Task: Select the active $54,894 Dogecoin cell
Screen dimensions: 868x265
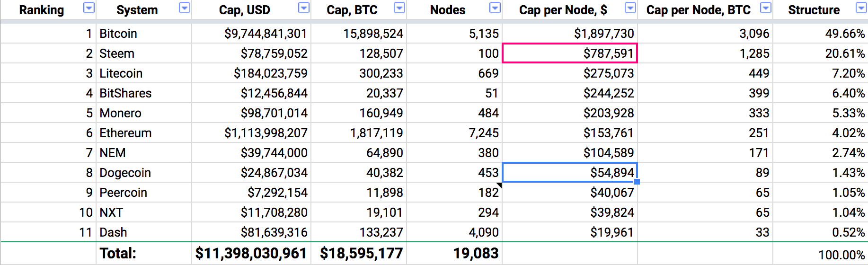Action: (x=570, y=173)
